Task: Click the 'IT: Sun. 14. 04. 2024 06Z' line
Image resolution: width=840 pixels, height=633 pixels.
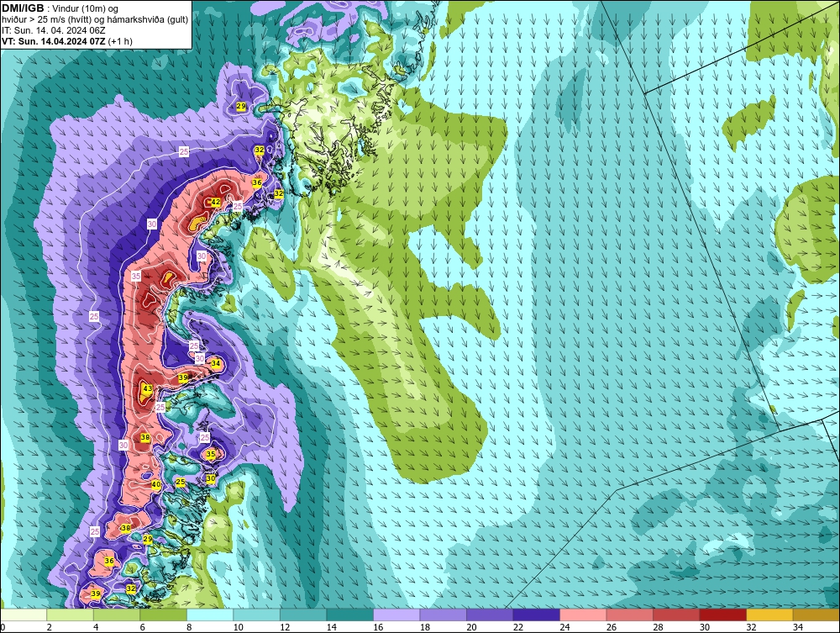Action: click(x=54, y=30)
